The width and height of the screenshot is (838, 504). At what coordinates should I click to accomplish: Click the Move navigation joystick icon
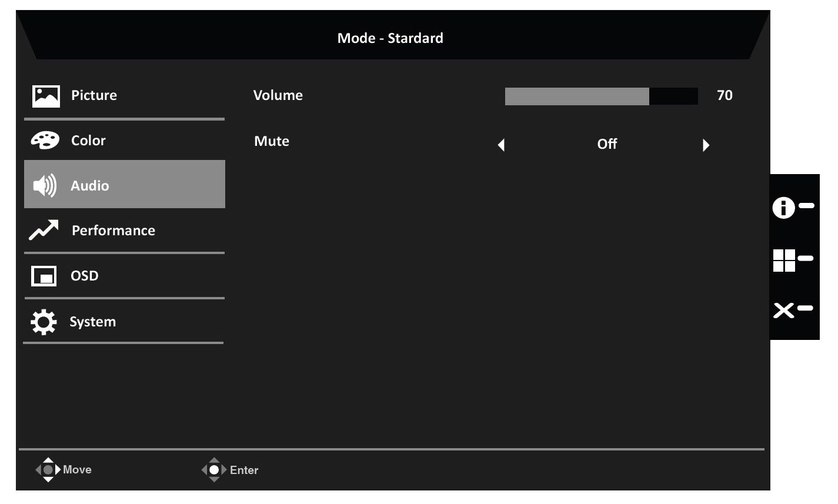pos(48,470)
